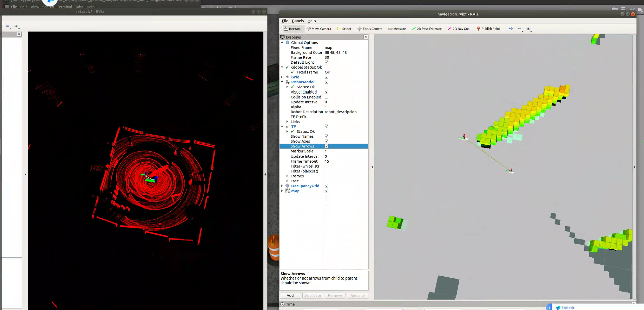This screenshot has height=310, width=644.
Task: Open the File menu in navigation RViz
Action: [x=285, y=21]
